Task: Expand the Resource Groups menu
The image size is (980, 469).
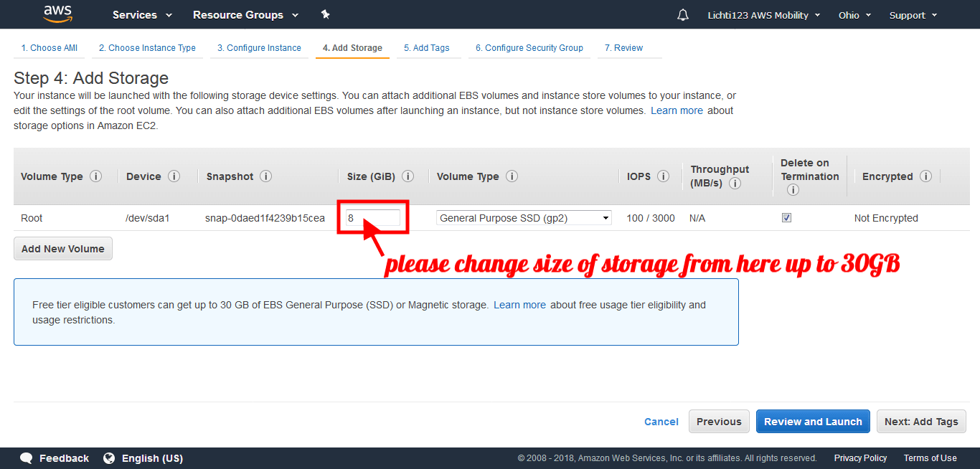Action: click(245, 15)
